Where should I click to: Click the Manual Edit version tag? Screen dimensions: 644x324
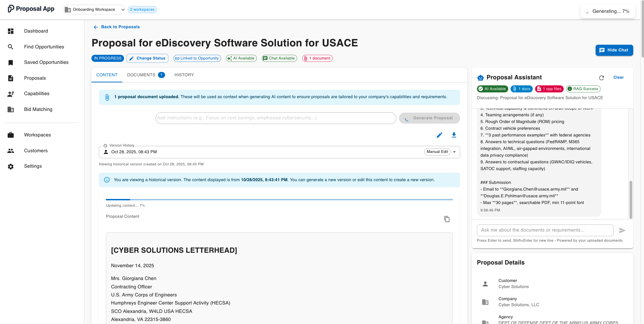(x=437, y=152)
